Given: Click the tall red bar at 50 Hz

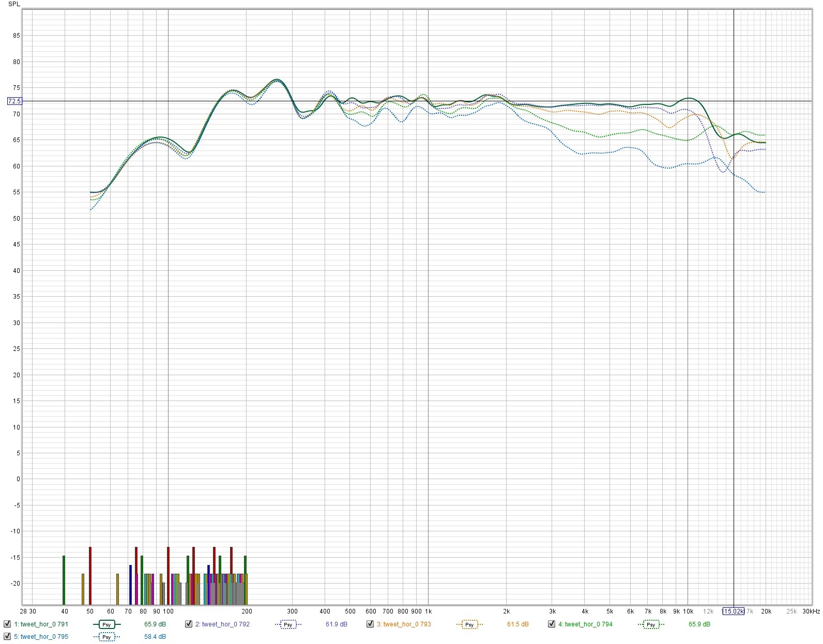Looking at the screenshot, I should (x=90, y=576).
